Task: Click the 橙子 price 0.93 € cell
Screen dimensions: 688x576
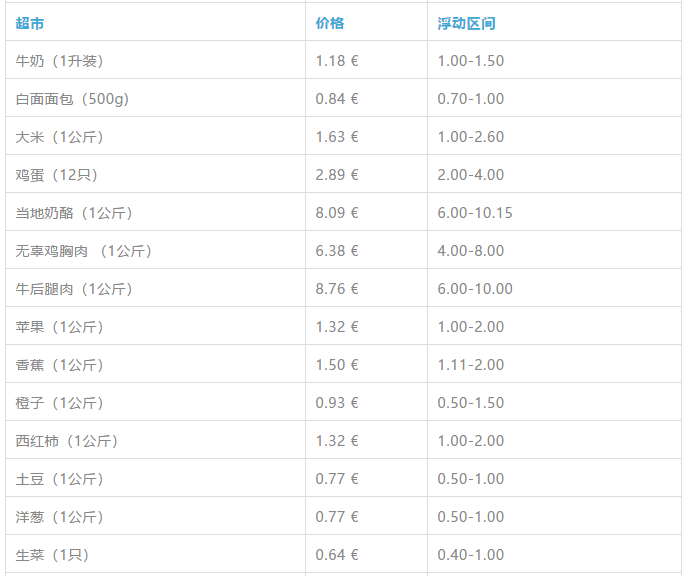Action: pos(366,403)
